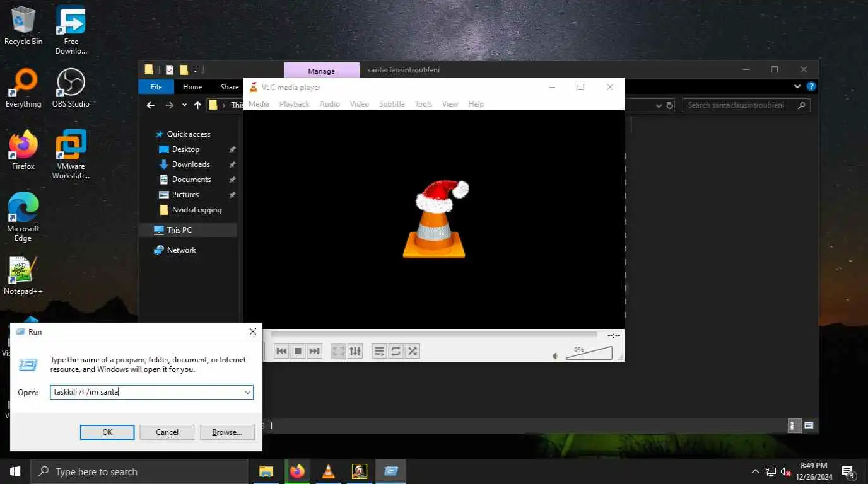
Task: Open the Run dialog Open dropdown arrow
Action: (x=247, y=392)
